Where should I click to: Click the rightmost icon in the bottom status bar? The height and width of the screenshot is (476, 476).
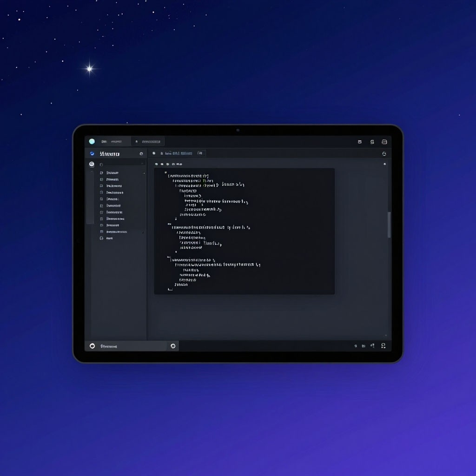click(x=383, y=346)
